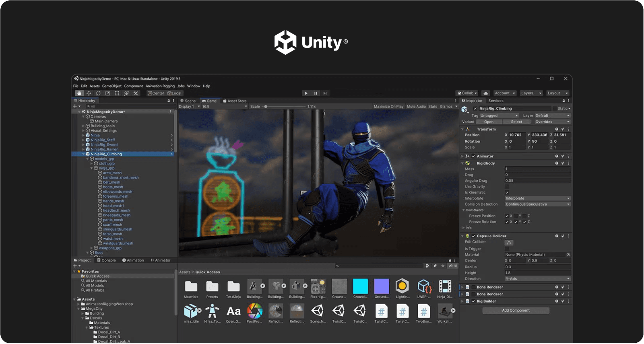Open the Animation Rigging menu
The width and height of the screenshot is (644, 344).
tap(160, 86)
